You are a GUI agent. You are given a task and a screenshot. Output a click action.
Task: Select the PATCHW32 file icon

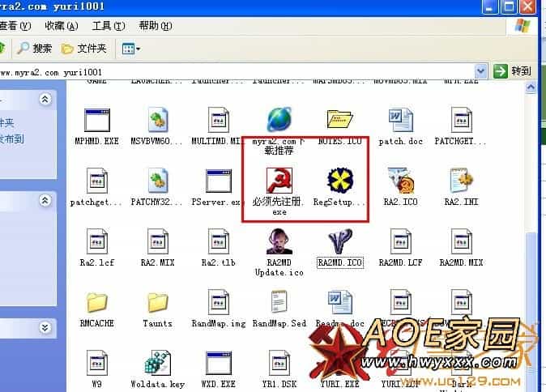pyautogui.click(x=158, y=181)
